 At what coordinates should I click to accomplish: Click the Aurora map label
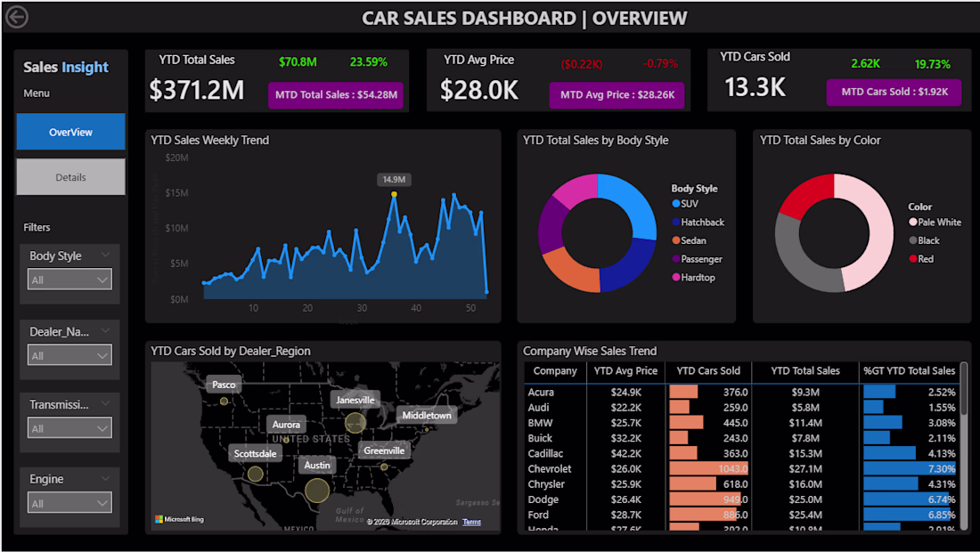(x=286, y=425)
